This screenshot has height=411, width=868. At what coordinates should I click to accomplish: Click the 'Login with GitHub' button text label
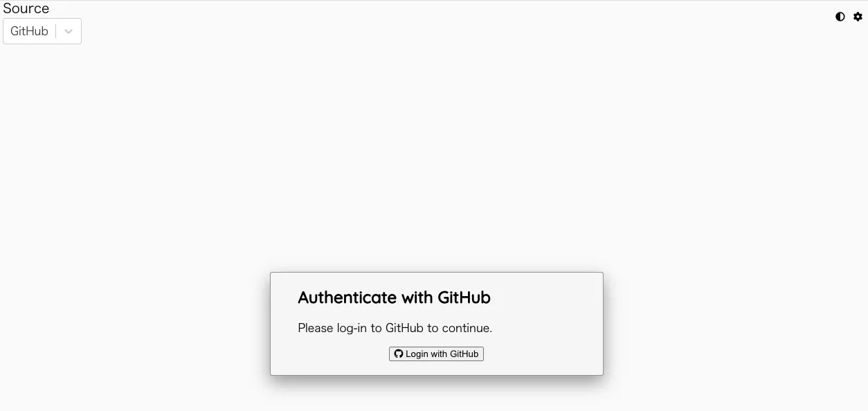(442, 354)
